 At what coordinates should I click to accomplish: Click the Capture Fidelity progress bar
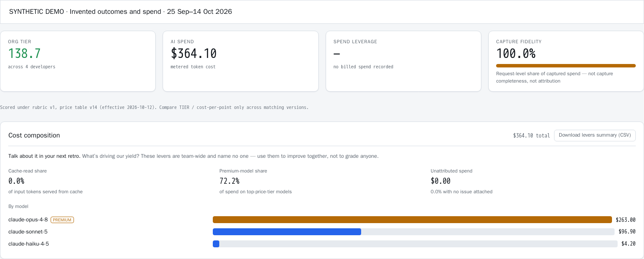pos(566,66)
